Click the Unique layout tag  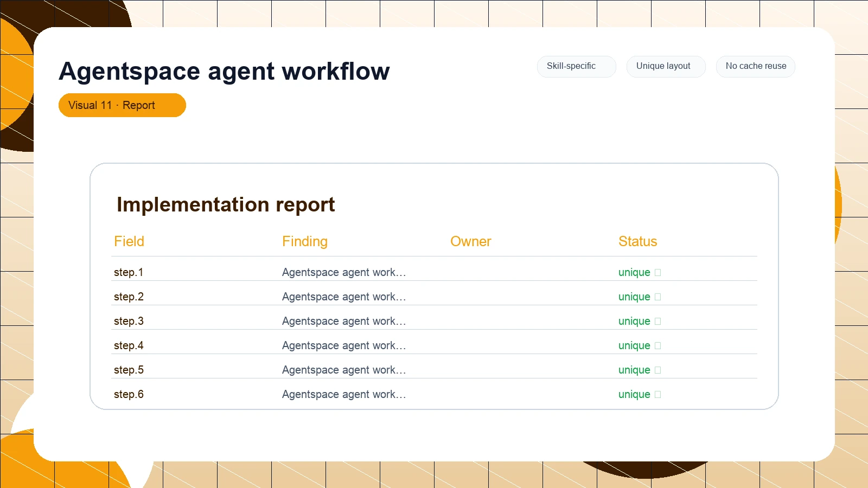pyautogui.click(x=666, y=66)
